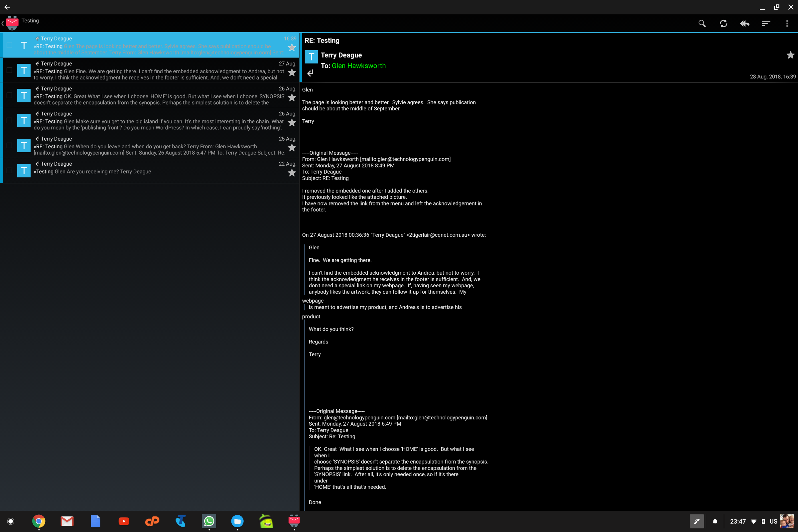Click the '28 Aug. 2018, 16:39' date stamp
Screen dimensions: 798x532
click(772, 77)
